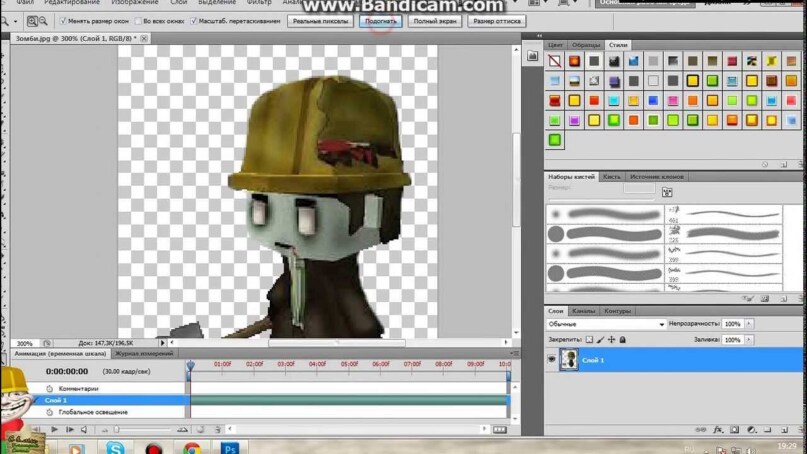This screenshot has width=807, height=454.
Task: Open layer style fx menu icon
Action: [x=717, y=430]
